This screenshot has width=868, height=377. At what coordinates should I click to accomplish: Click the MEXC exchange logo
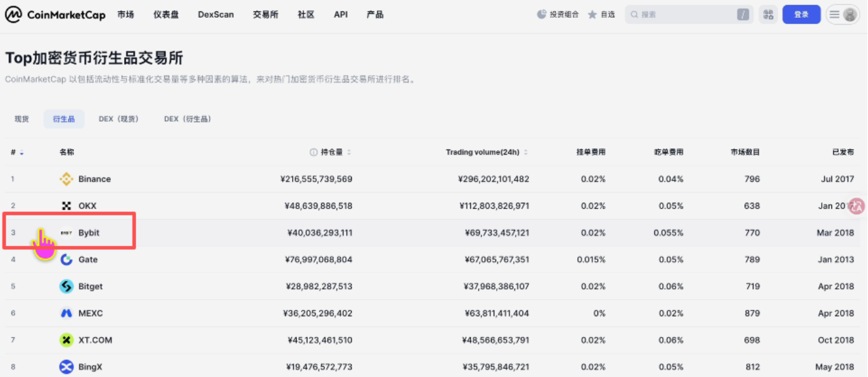66,313
